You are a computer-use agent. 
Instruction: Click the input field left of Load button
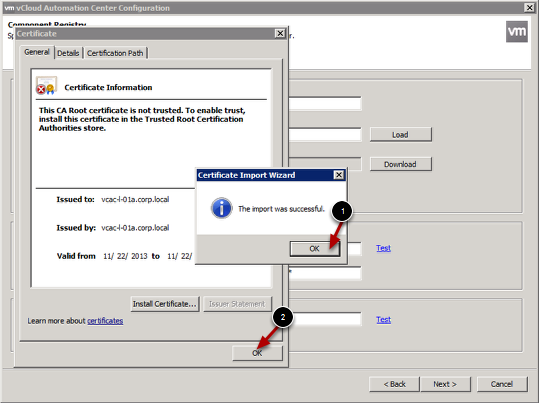coord(325,135)
